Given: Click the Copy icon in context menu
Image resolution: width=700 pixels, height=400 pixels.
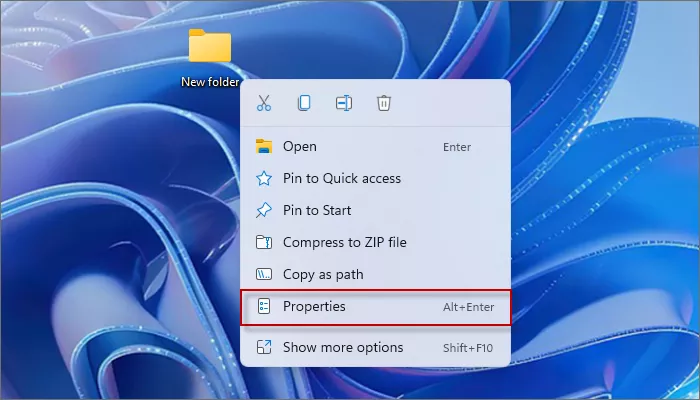Looking at the screenshot, I should click(304, 103).
